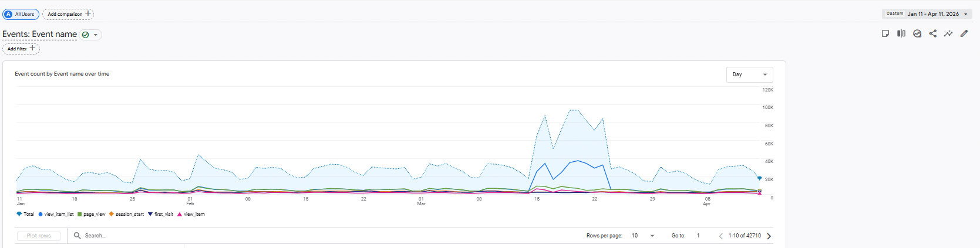Open the Insights chart icon
The width and height of the screenshot is (980, 248).
tap(917, 33)
